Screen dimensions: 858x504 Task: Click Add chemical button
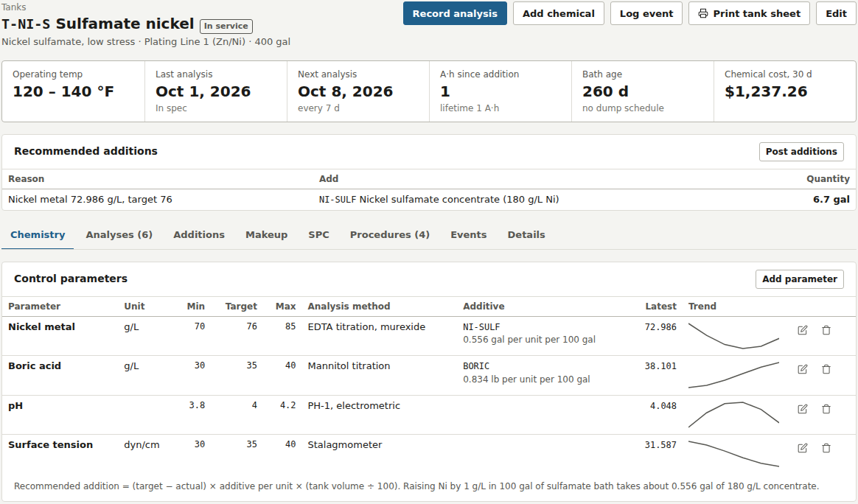559,14
